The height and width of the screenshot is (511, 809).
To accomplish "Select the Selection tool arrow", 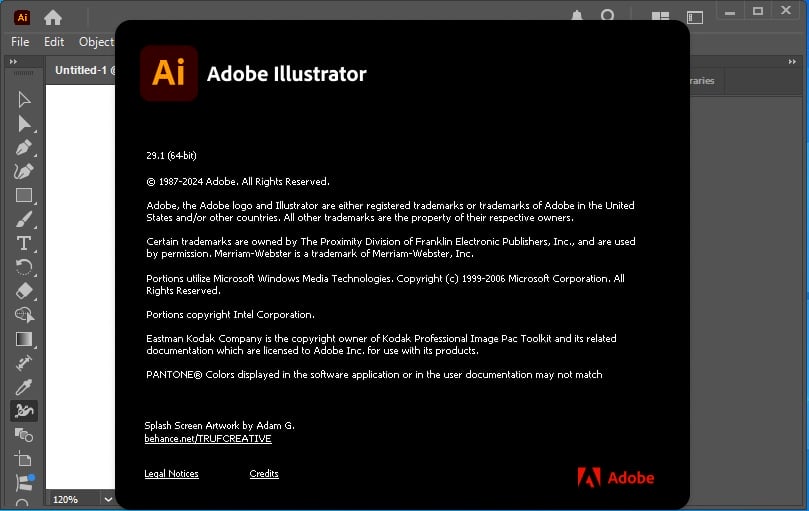I will coord(24,100).
